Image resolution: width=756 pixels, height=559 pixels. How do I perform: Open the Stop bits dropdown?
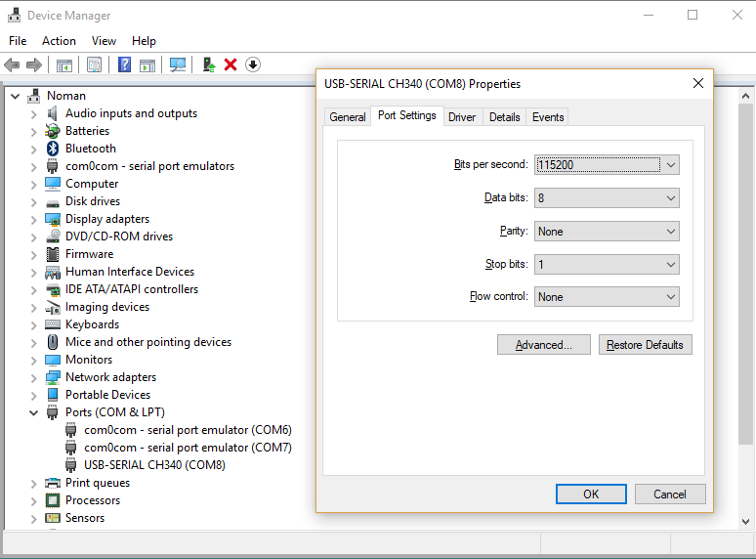[x=607, y=264]
